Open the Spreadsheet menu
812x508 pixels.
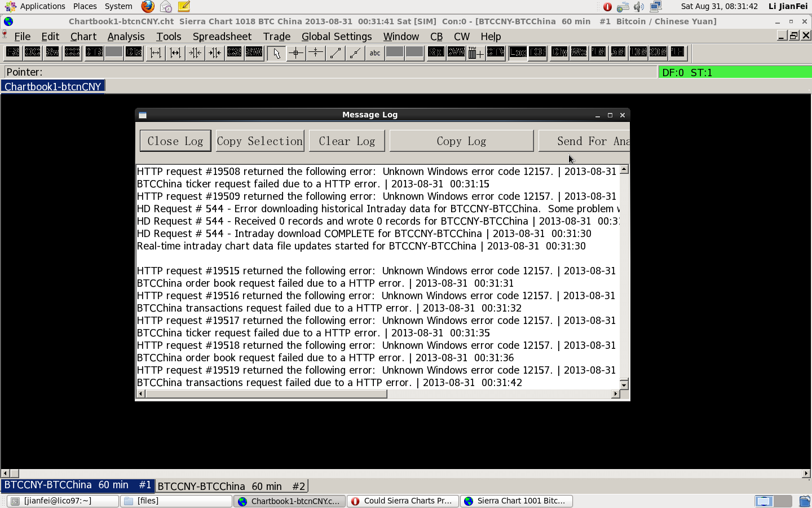222,36
